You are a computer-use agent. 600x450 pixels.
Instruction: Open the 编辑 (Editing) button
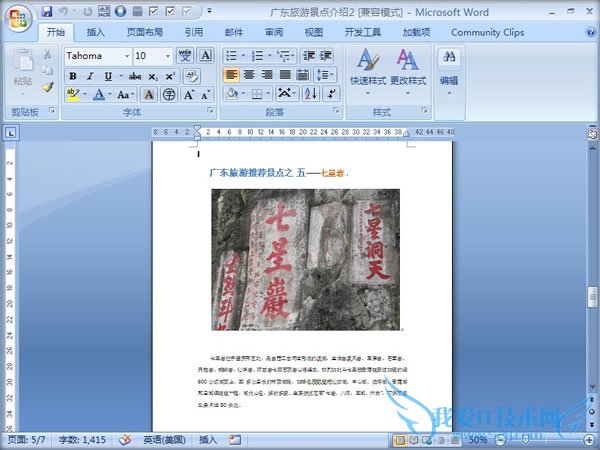(x=449, y=72)
